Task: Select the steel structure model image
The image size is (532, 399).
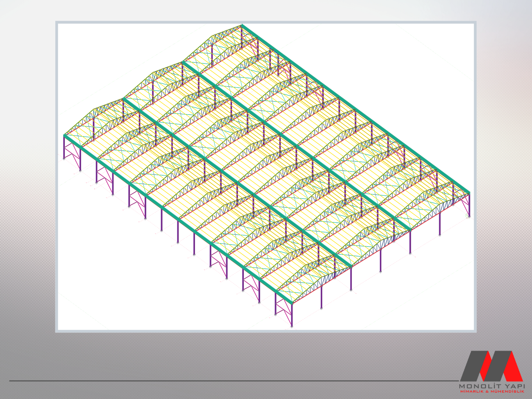Action: pyautogui.click(x=266, y=177)
